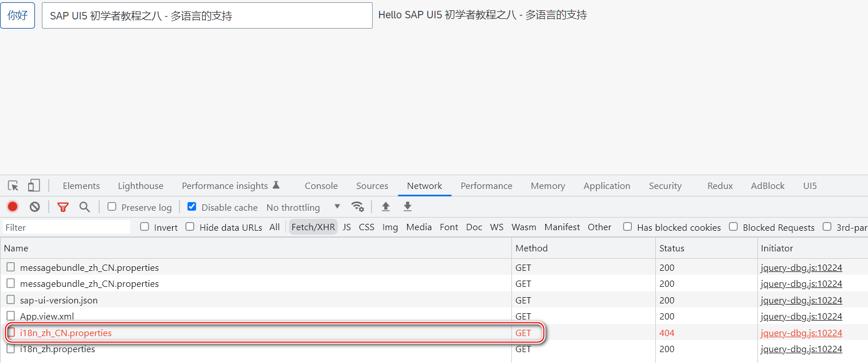This screenshot has width=868, height=363.
Task: Click file icon beside i18n_zh_CN.properties
Action: [x=11, y=332]
